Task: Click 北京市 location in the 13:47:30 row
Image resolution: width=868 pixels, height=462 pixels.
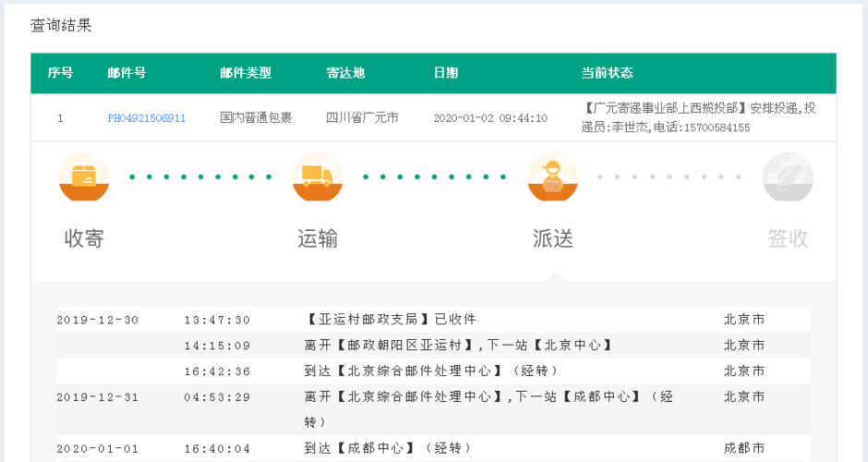Action: point(744,320)
